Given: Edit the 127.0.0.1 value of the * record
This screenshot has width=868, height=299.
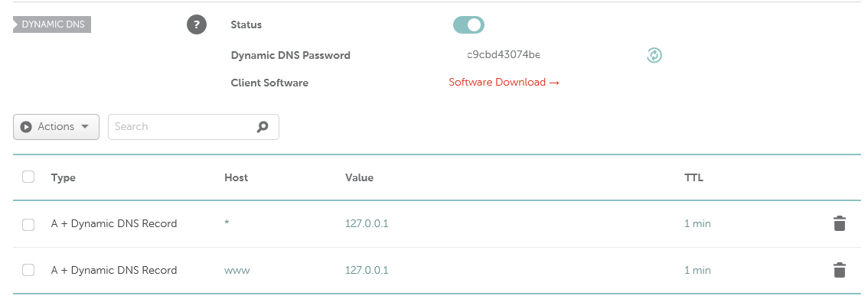Looking at the screenshot, I should click(x=367, y=224).
